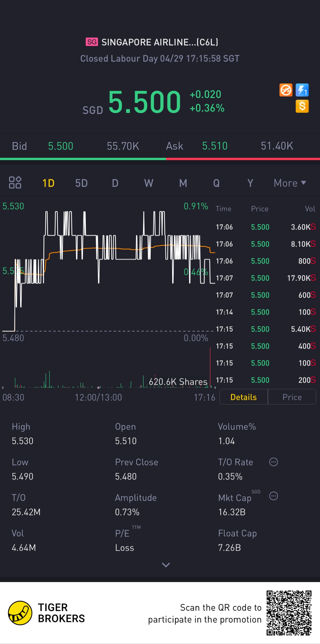320x644 pixels.
Task: Tap the Open value 5.510
Action: tap(126, 441)
